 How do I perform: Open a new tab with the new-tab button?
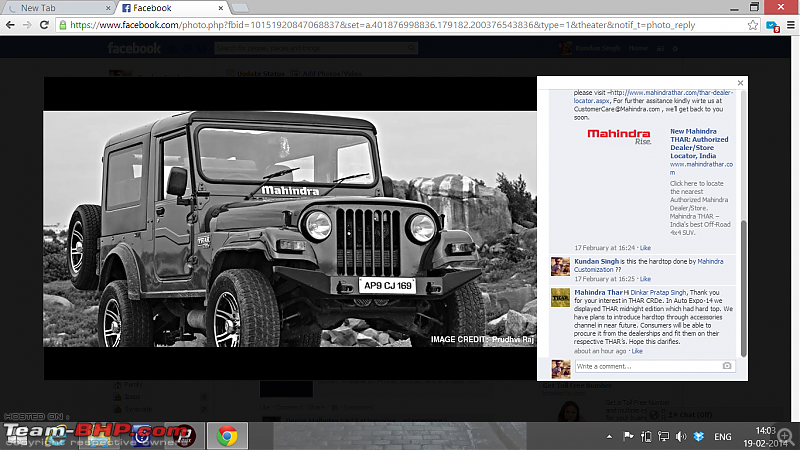tap(240, 8)
